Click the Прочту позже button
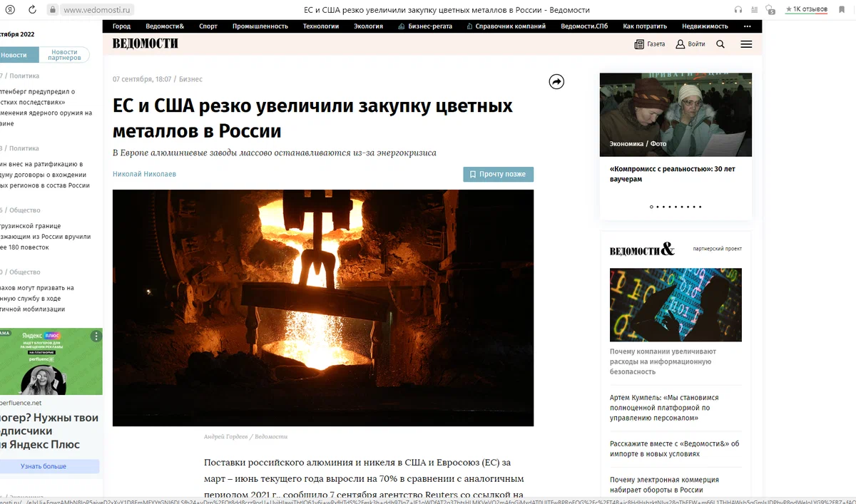Viewport: 856px width, 504px height. pyautogui.click(x=498, y=174)
